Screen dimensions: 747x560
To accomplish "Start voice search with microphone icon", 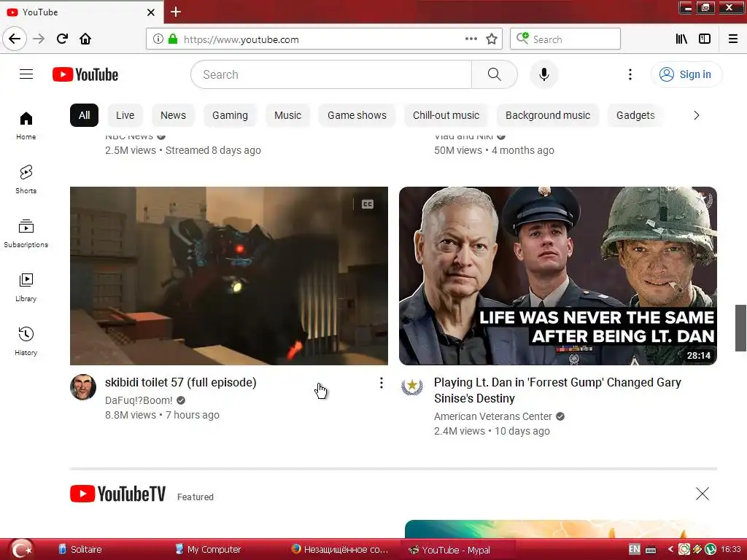I will coord(544,74).
